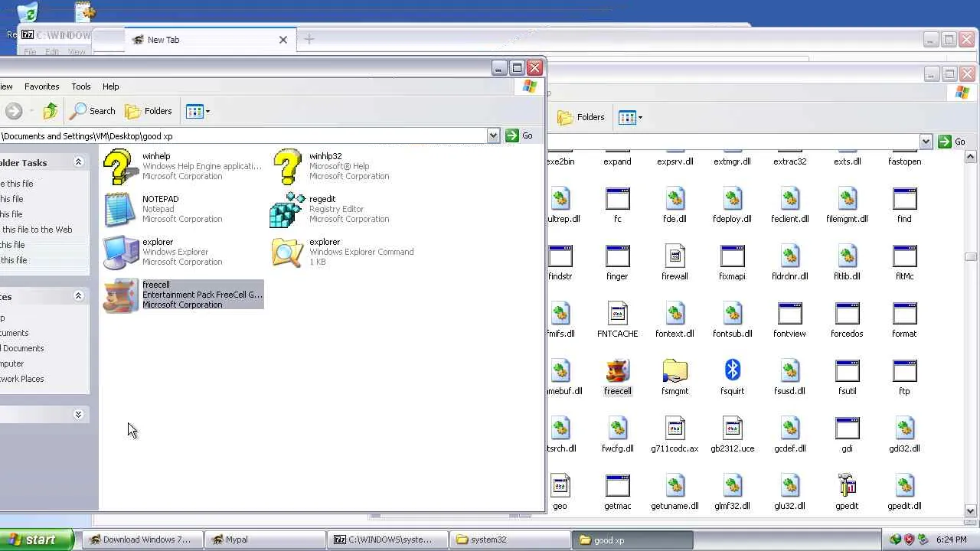Click Go in the system32 window
This screenshot has width=980, height=551.
click(952, 142)
